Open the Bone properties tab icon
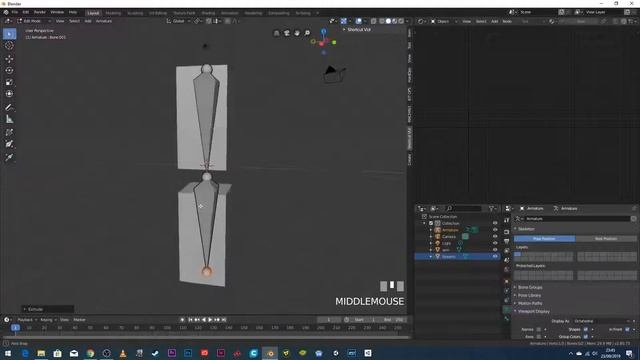The width and height of the screenshot is (640, 360). point(507,319)
